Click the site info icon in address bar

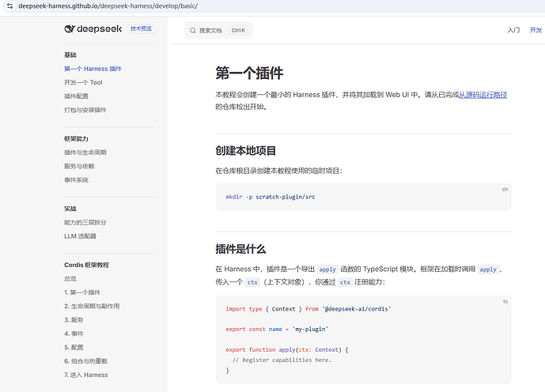(x=9, y=6)
